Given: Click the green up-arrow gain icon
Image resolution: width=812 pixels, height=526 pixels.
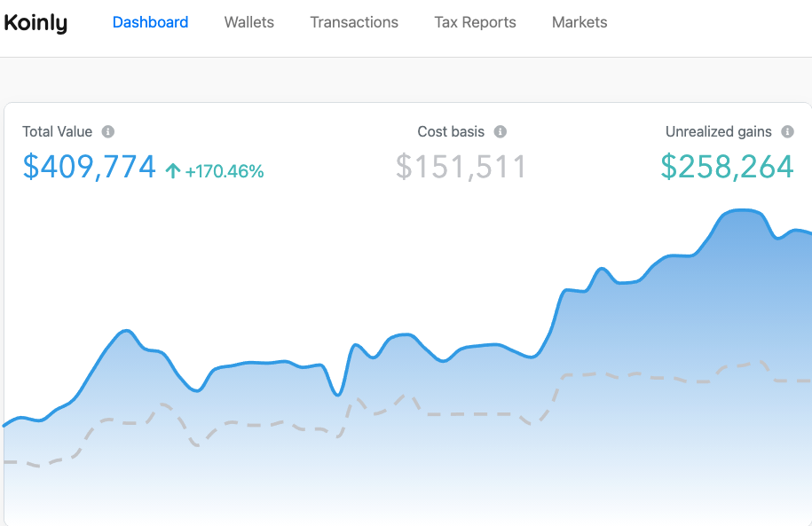Looking at the screenshot, I should pos(173,171).
